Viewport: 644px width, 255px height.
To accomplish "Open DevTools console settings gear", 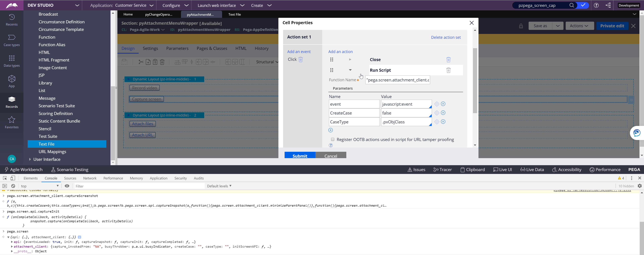I will click(x=640, y=186).
